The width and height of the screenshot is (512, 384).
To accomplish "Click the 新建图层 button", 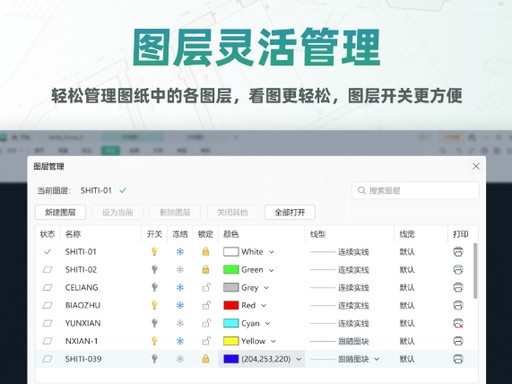I will click(60, 212).
